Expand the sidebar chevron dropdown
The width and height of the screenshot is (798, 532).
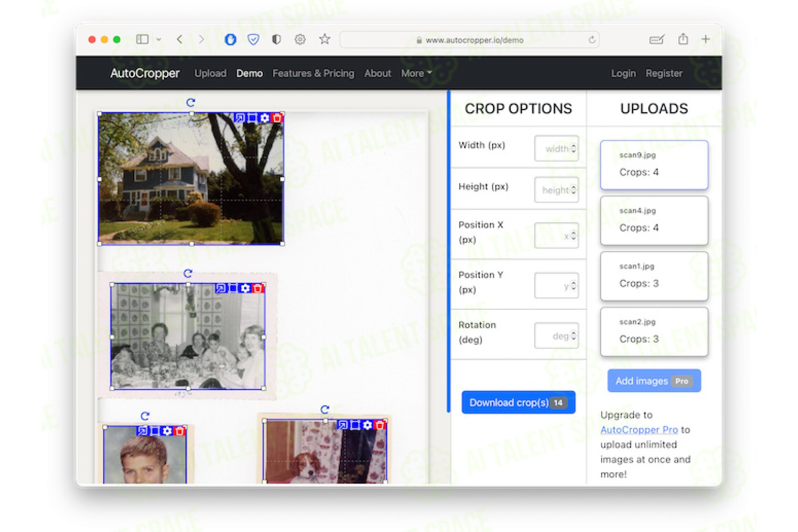[x=159, y=39]
